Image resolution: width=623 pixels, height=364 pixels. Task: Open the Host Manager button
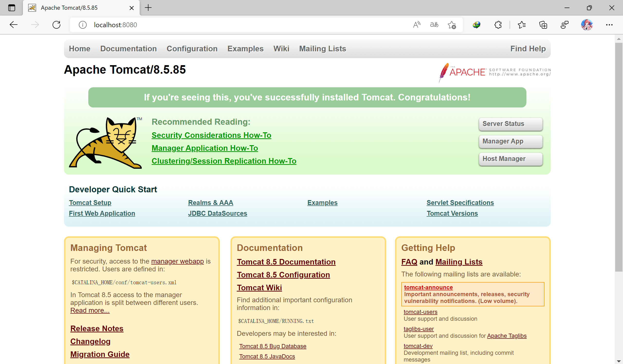click(511, 159)
